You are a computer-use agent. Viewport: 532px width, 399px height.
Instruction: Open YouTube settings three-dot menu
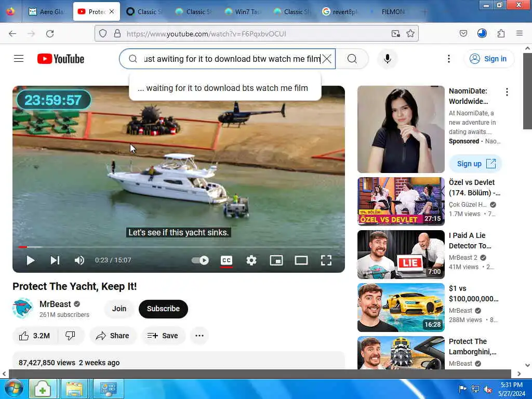pyautogui.click(x=448, y=59)
